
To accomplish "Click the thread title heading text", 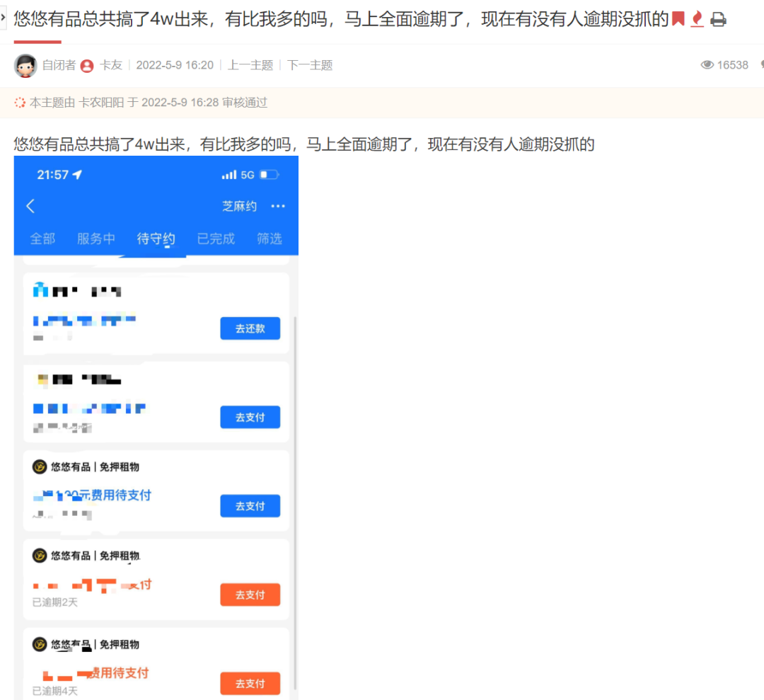I will 341,20.
